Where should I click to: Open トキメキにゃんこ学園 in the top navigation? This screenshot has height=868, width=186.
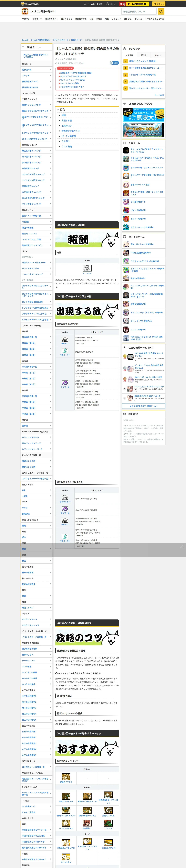pyautogui.click(x=155, y=19)
